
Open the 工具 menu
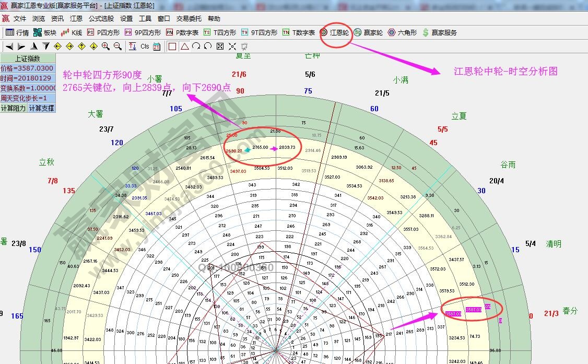[145, 18]
